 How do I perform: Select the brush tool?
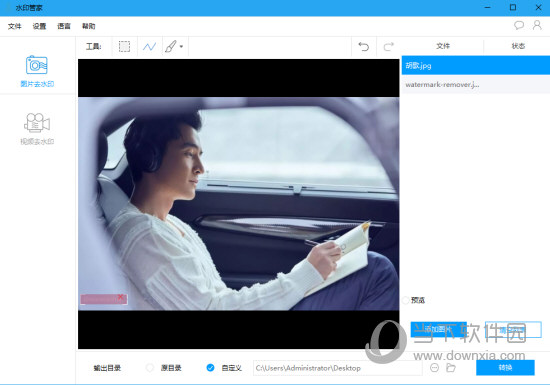tap(170, 46)
